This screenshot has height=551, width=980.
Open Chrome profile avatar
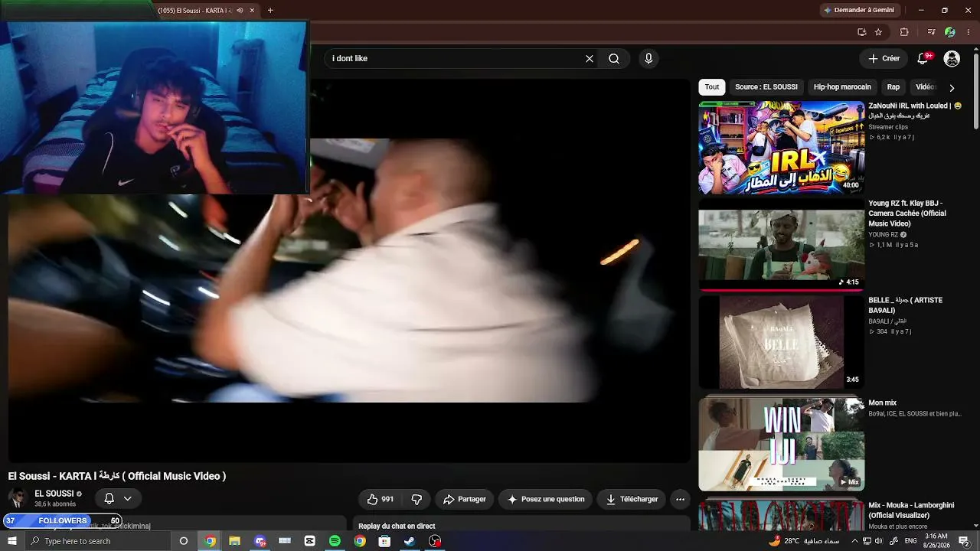[x=950, y=32]
